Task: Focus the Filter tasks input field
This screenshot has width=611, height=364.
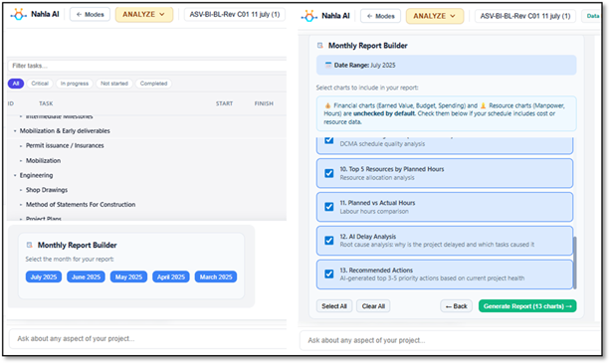Action: point(147,66)
